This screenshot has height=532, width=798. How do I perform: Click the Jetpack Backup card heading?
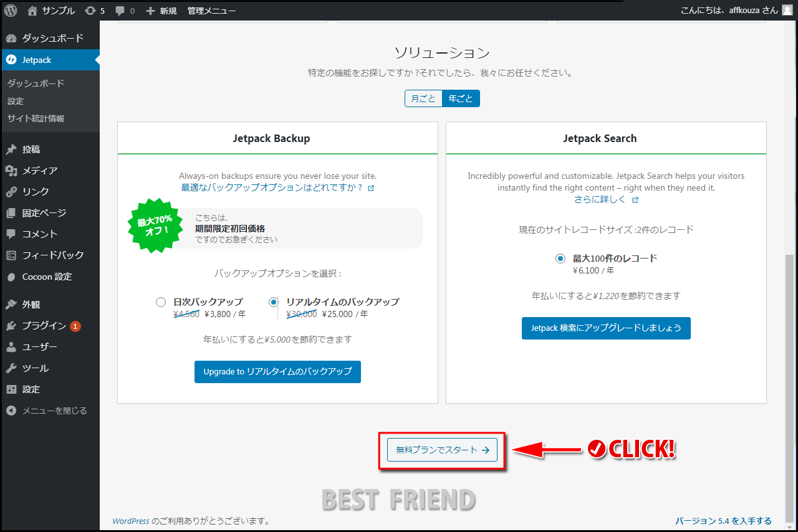click(271, 138)
